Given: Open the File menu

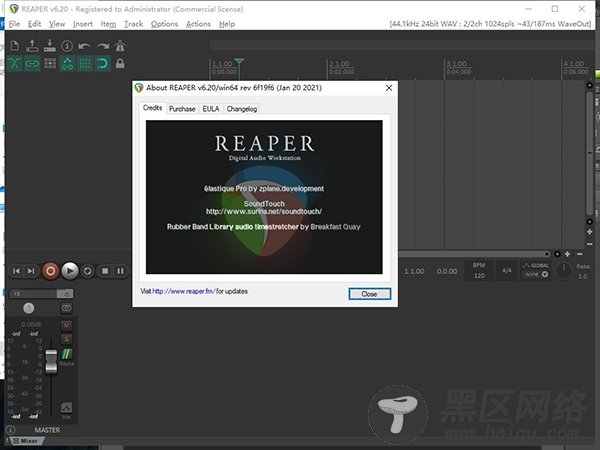Looking at the screenshot, I should (14, 24).
